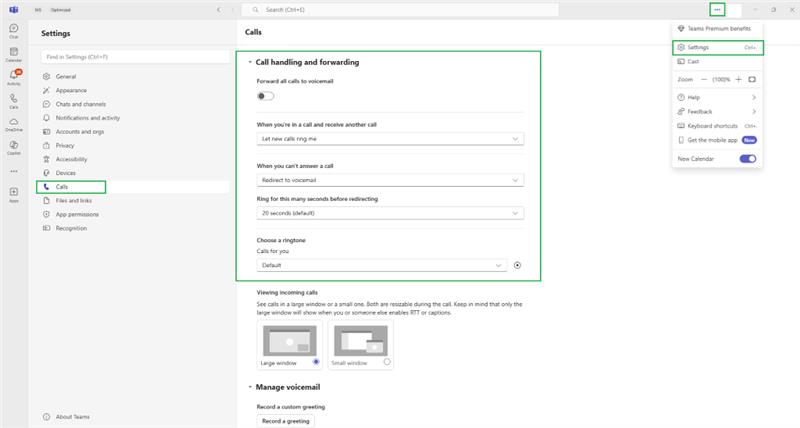Viewport: 800px width, 428px height.
Task: Collapse Call handling and forwarding section
Action: tap(250, 62)
